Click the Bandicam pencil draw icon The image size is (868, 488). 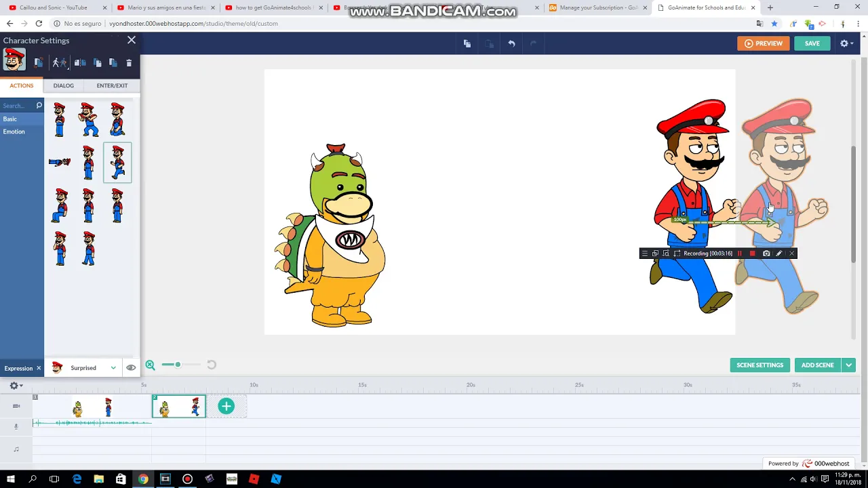click(778, 253)
